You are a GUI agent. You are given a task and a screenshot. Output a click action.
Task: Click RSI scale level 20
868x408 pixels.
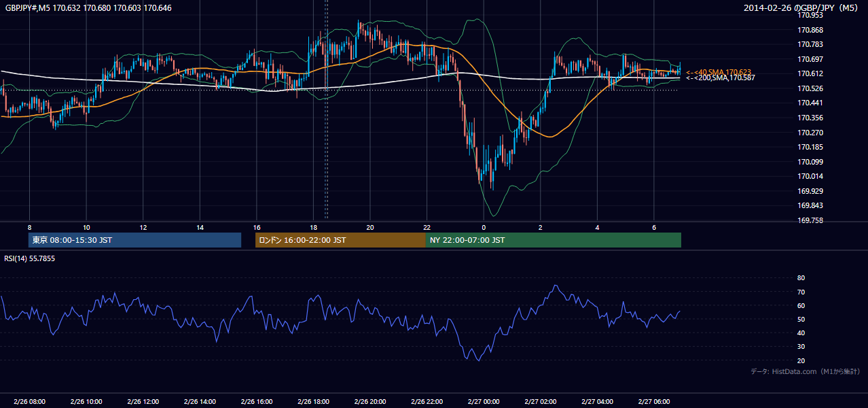pos(801,360)
